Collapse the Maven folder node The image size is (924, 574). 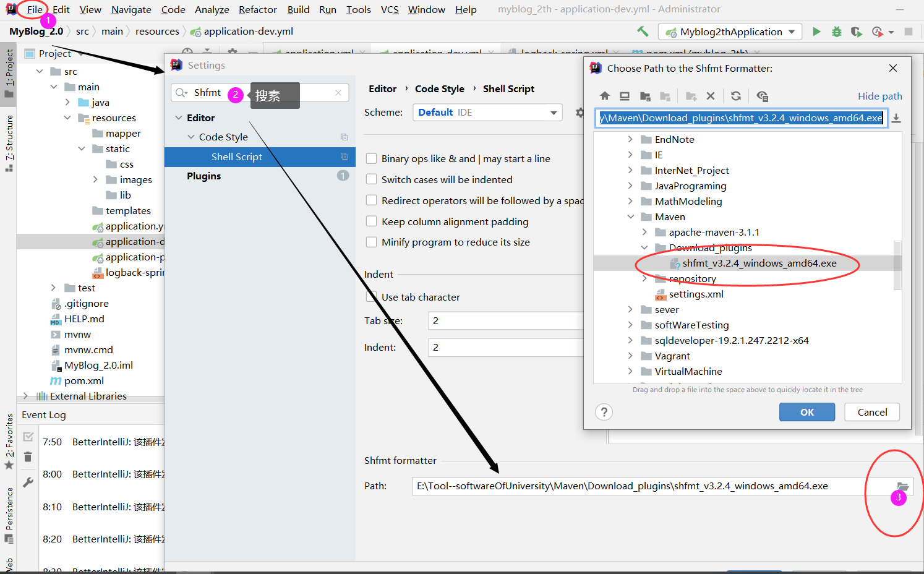coord(630,216)
